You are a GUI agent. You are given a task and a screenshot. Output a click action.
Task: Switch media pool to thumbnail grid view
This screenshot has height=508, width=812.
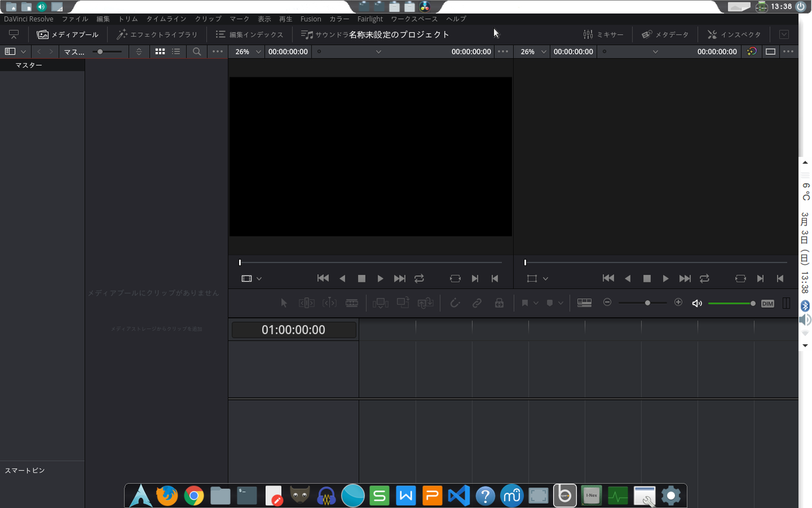coord(160,51)
